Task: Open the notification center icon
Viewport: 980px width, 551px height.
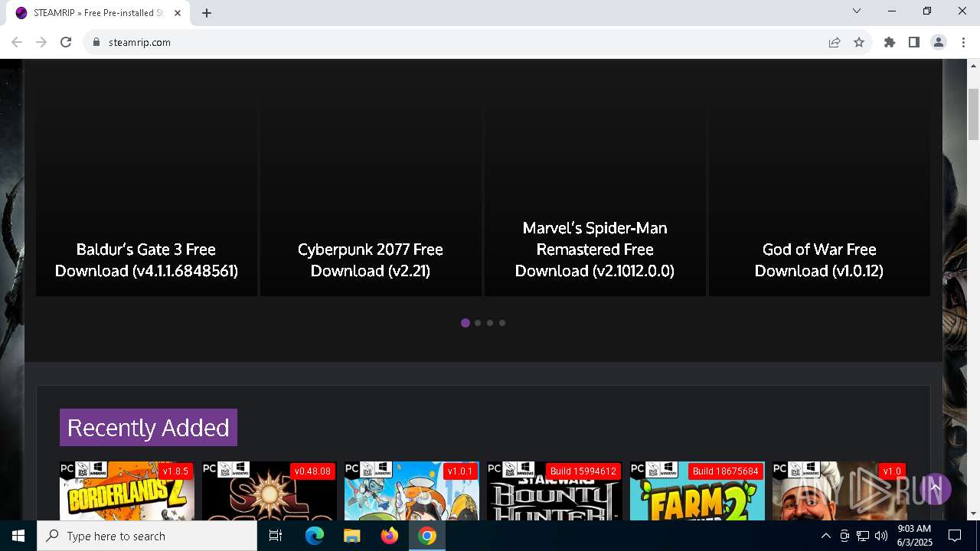Action: (955, 536)
